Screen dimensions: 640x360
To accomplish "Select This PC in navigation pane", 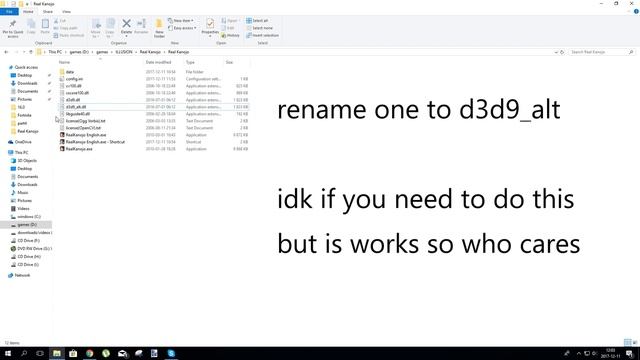I will pos(21,153).
